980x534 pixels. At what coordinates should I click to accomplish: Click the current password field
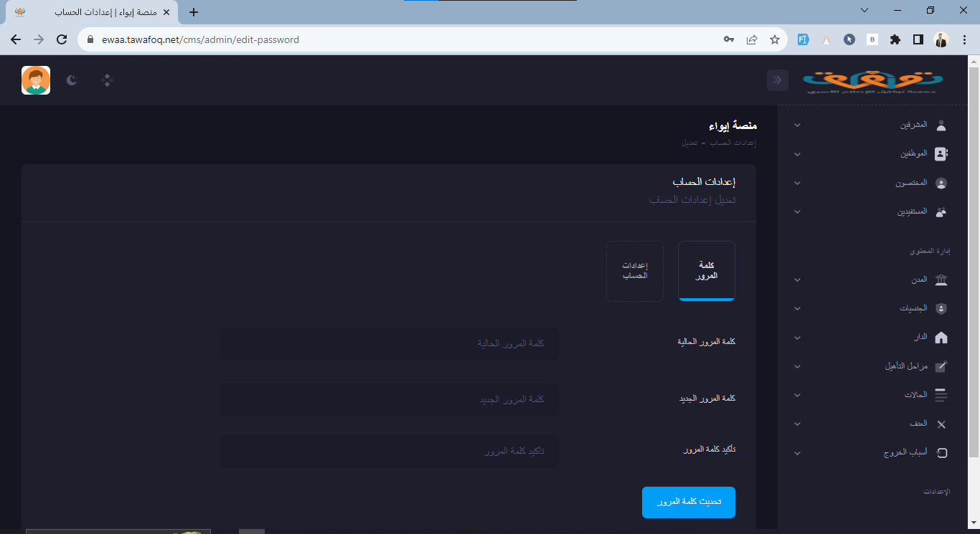(x=389, y=344)
